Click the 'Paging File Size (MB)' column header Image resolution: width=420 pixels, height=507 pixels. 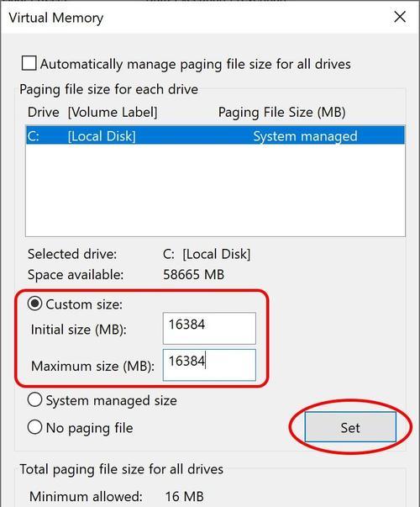[281, 112]
